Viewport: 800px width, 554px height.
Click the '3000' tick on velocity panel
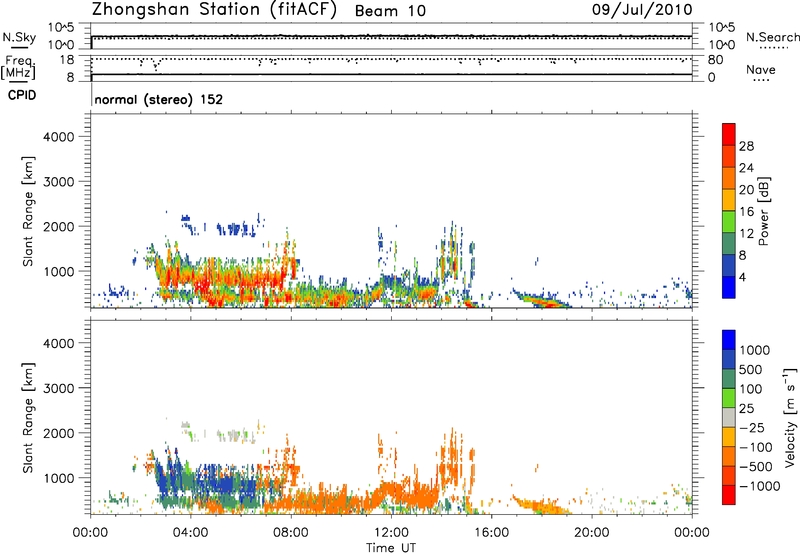click(58, 388)
